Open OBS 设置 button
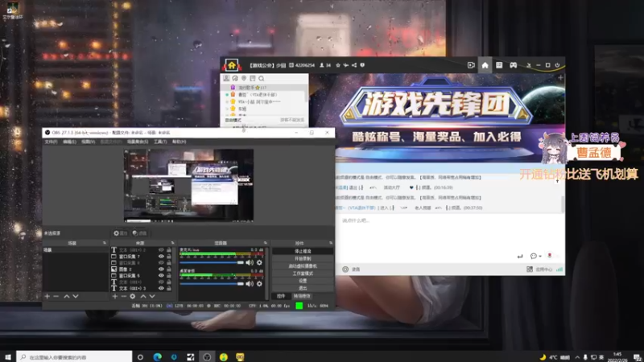This screenshot has height=362, width=644. tap(303, 281)
